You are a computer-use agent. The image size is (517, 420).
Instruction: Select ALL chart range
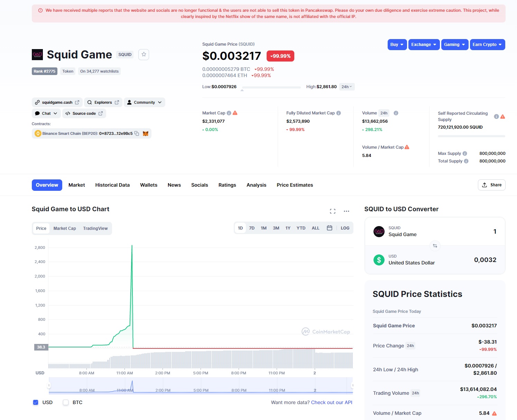[x=315, y=228]
